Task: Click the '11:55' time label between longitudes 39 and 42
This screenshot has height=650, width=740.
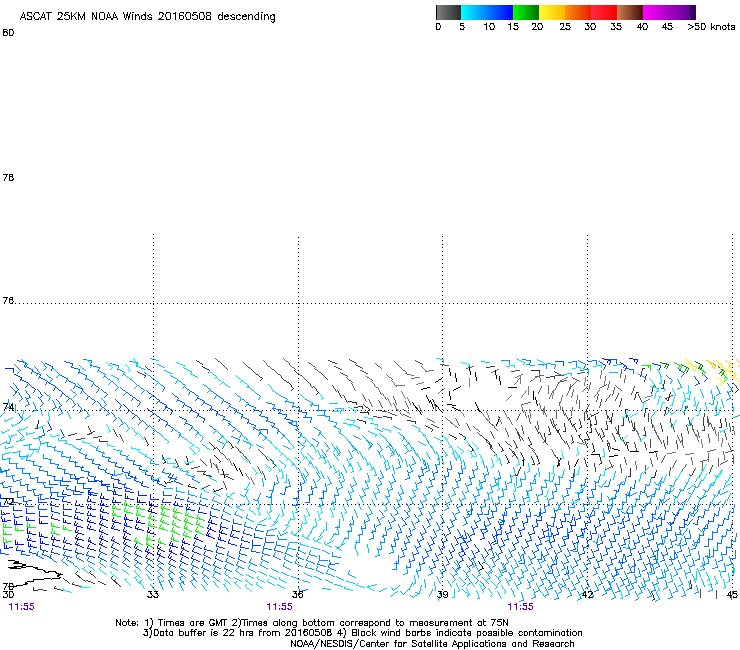Action: [x=521, y=607]
